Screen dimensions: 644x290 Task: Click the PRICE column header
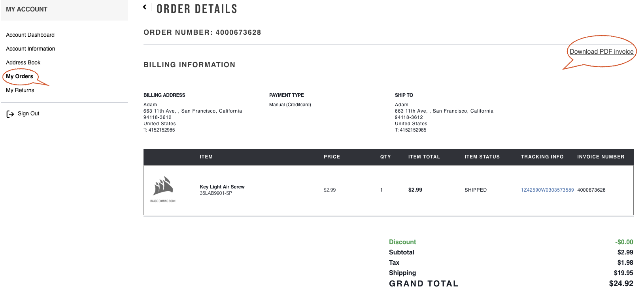tap(332, 156)
